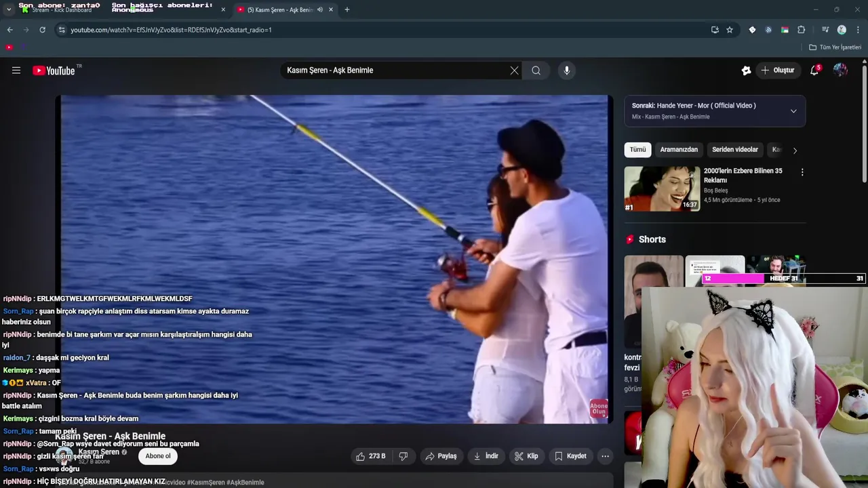
Task: Click the Boş Beleş channel name
Action: tap(715, 190)
